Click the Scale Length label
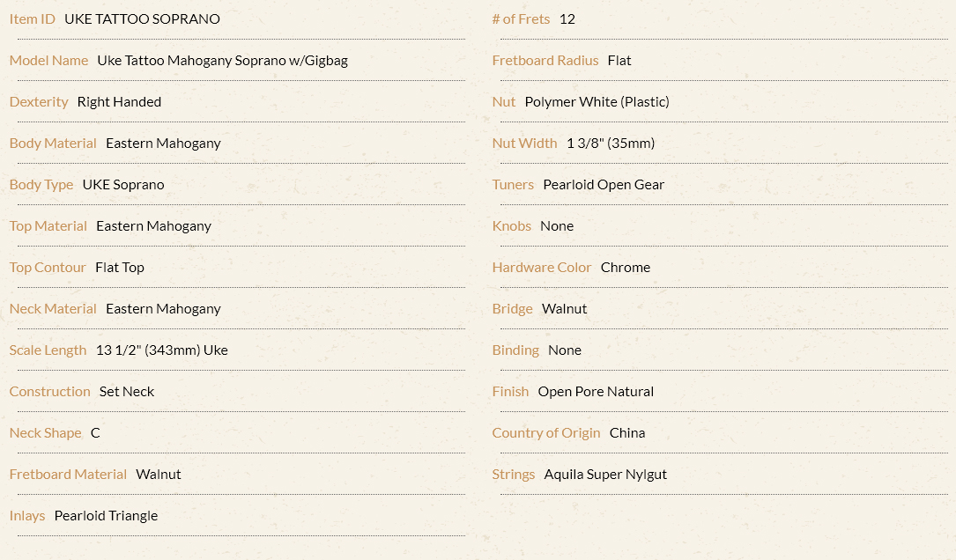956x560 pixels. point(48,350)
